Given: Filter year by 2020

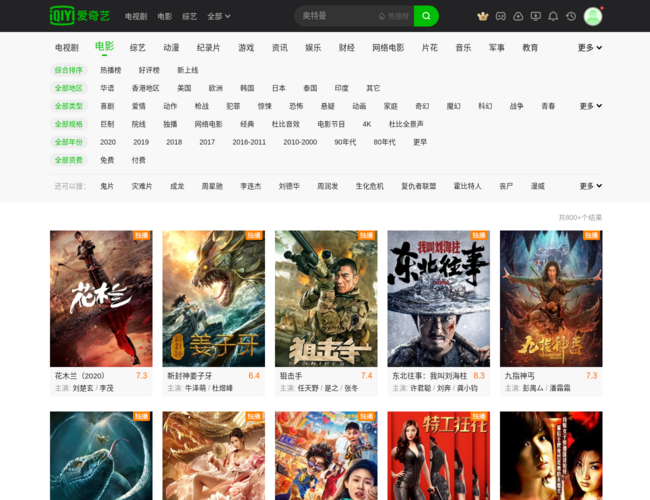Looking at the screenshot, I should (108, 142).
